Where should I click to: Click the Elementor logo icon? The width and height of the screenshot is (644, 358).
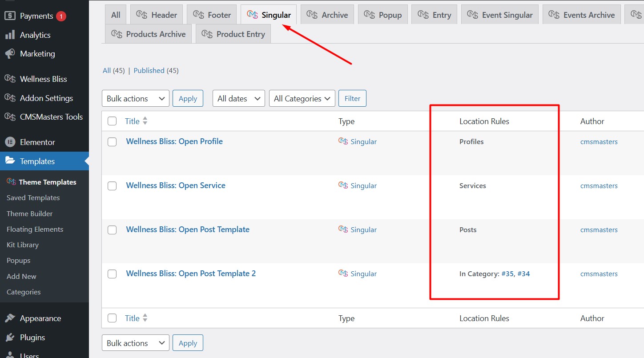coord(10,142)
